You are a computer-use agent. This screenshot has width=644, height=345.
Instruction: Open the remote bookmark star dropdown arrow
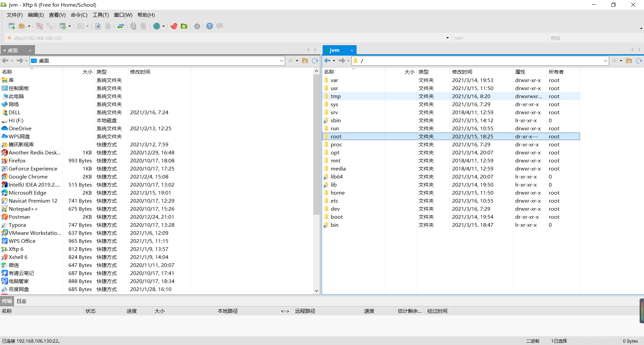click(621, 61)
